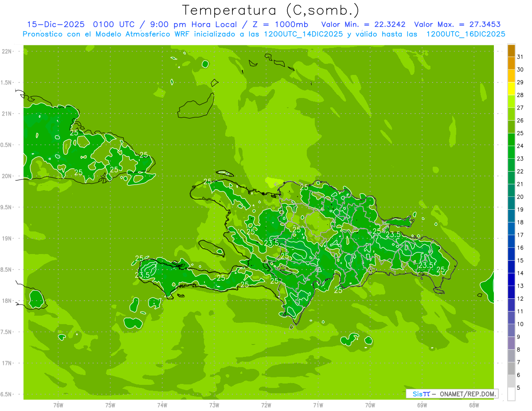The height and width of the screenshot is (411, 532).
Task: Click the color scale label '13'
Action: pos(520,286)
